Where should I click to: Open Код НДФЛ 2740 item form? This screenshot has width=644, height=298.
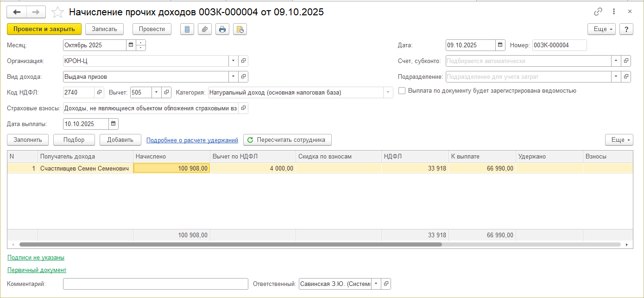100,93
